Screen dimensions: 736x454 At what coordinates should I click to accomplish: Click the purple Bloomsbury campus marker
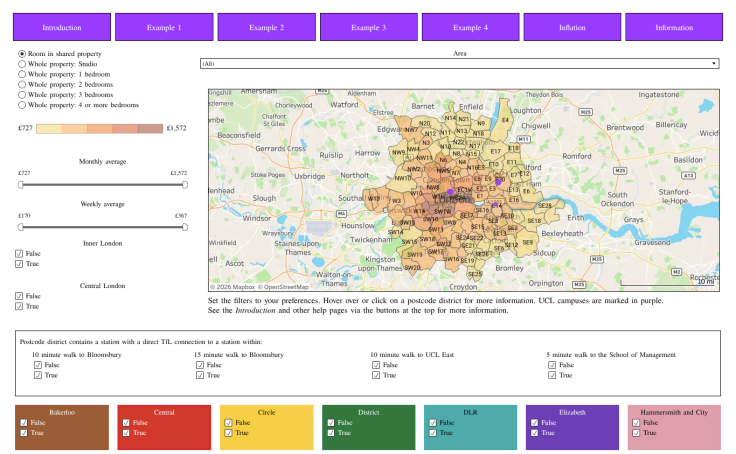(450, 192)
